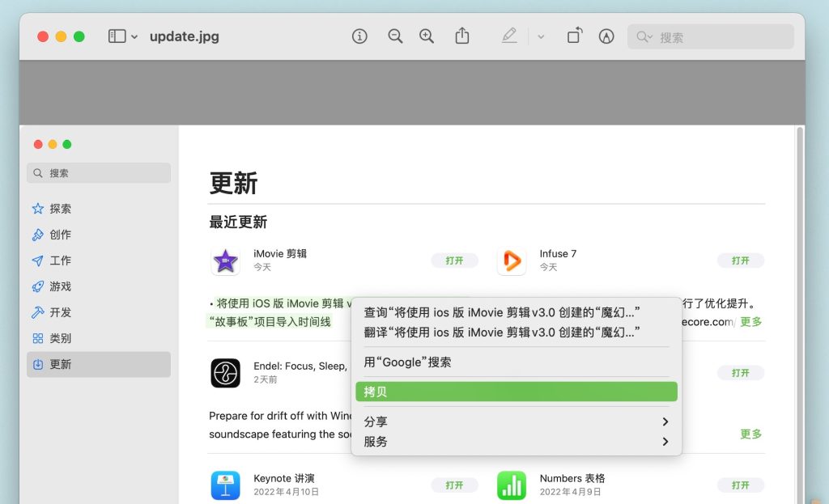Select the highlight pencil tool

pos(509,36)
